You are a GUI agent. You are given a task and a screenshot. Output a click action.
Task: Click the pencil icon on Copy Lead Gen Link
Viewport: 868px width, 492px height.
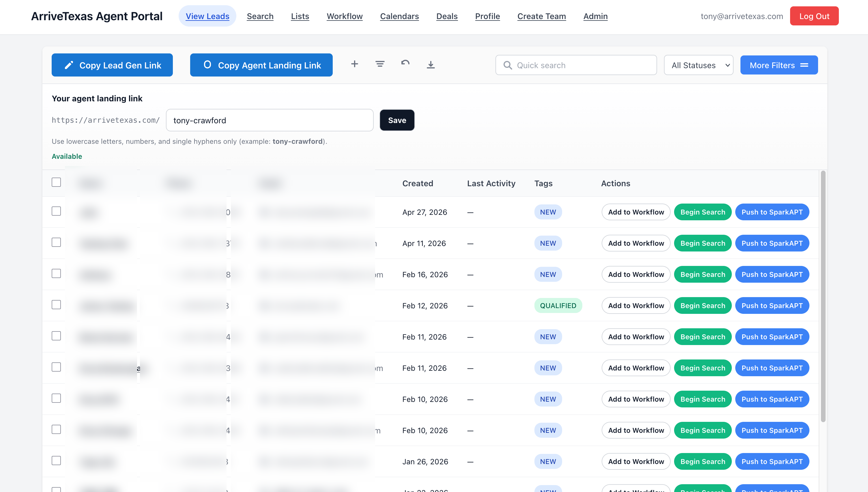[x=69, y=65]
